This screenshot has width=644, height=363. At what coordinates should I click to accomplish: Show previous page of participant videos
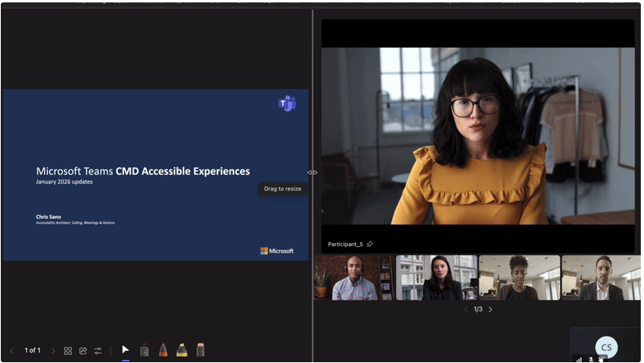[466, 309]
